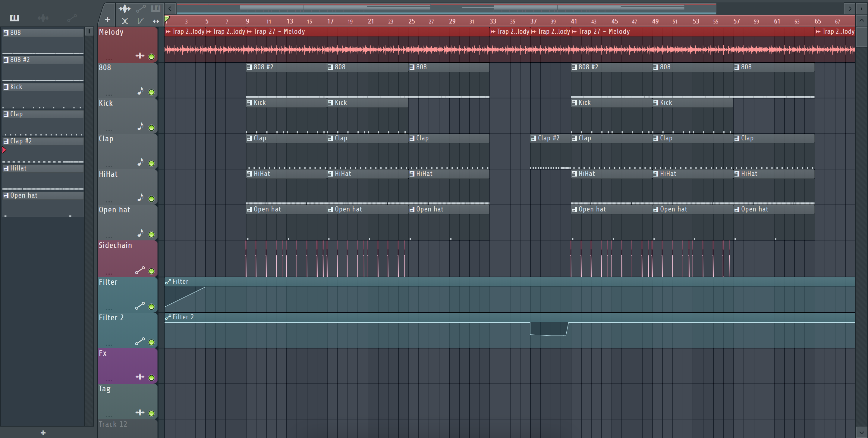
Task: Click scroll down arrow of playlist vertical scrollbar
Action: [x=861, y=432]
